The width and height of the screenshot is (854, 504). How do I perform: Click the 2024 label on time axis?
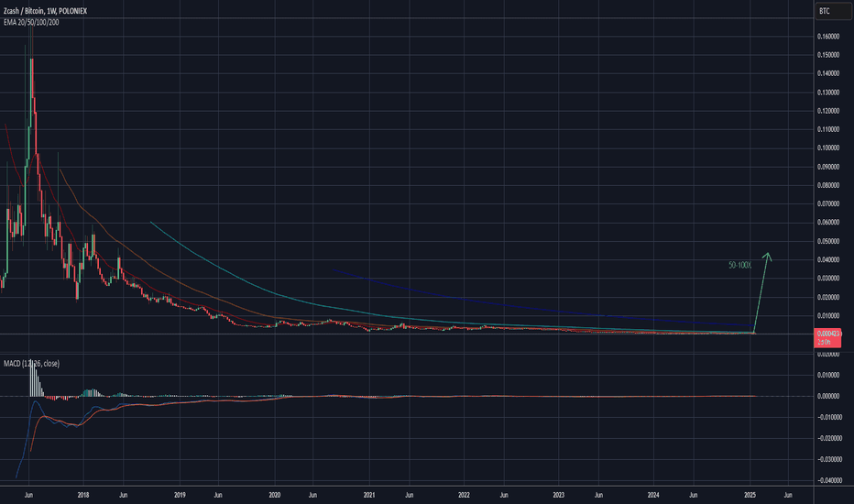[653, 495]
